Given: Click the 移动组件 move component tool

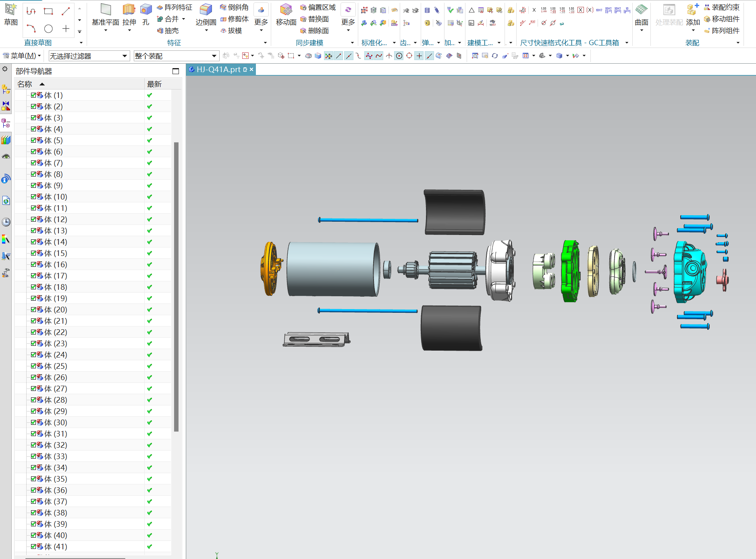Looking at the screenshot, I should pyautogui.click(x=722, y=19).
